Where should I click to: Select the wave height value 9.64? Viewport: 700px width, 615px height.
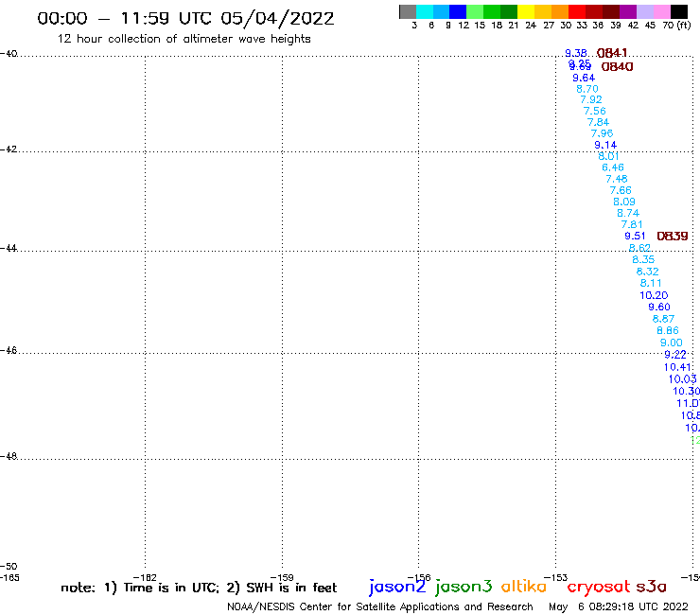pyautogui.click(x=584, y=78)
